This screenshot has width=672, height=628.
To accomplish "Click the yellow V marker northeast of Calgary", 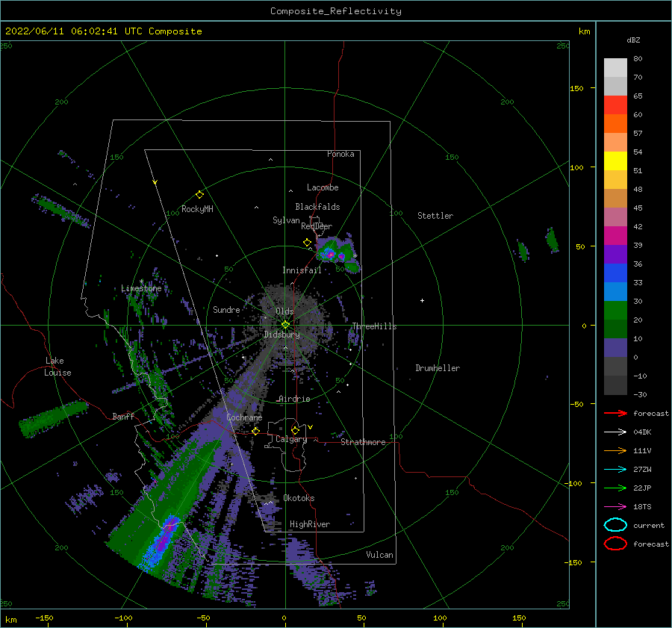I will [311, 427].
